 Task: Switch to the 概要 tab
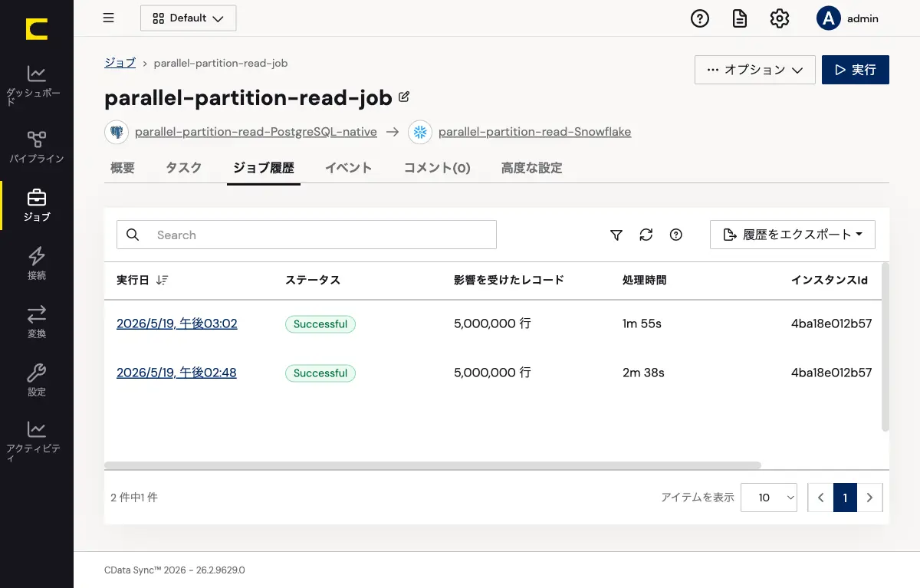point(123,168)
